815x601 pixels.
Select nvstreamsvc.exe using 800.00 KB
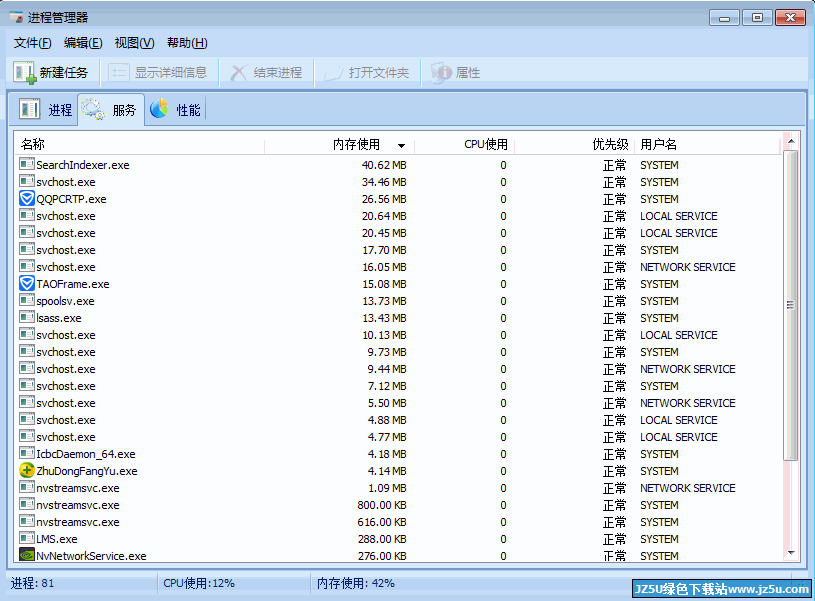point(78,505)
